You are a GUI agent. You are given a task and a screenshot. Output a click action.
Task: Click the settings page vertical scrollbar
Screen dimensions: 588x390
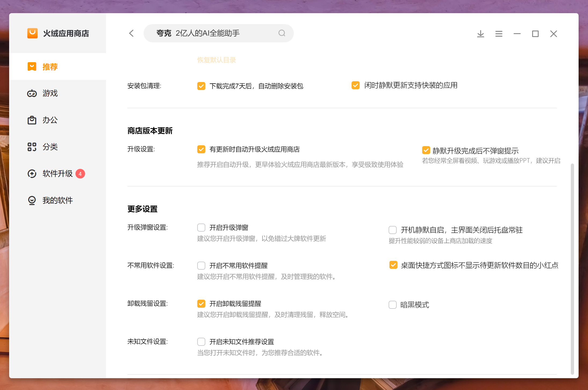coord(572,268)
